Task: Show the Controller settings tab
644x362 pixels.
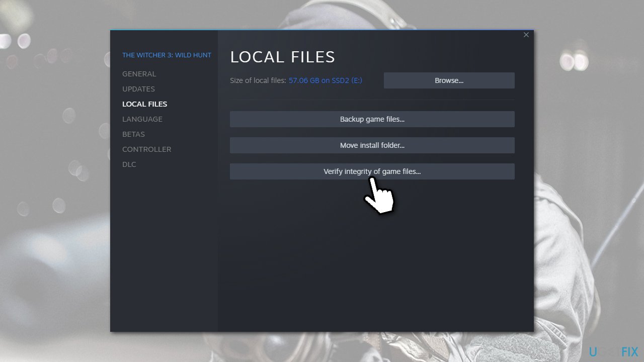Action: pyautogui.click(x=147, y=149)
